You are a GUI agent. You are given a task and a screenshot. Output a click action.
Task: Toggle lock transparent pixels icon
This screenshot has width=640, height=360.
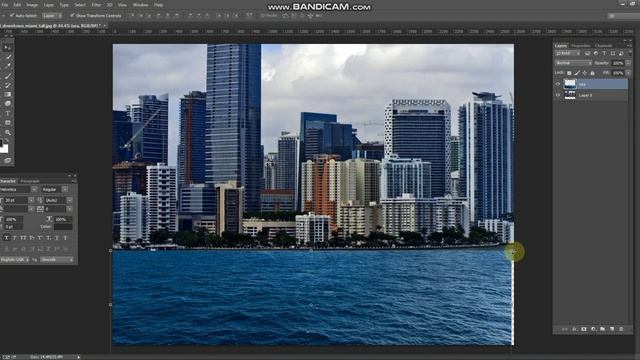pyautogui.click(x=569, y=73)
